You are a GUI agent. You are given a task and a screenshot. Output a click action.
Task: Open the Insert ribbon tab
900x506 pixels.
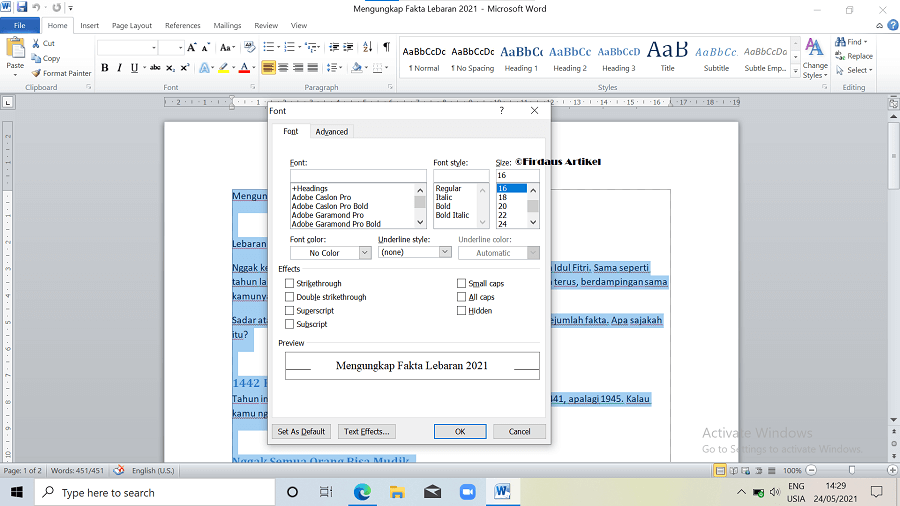(x=89, y=25)
